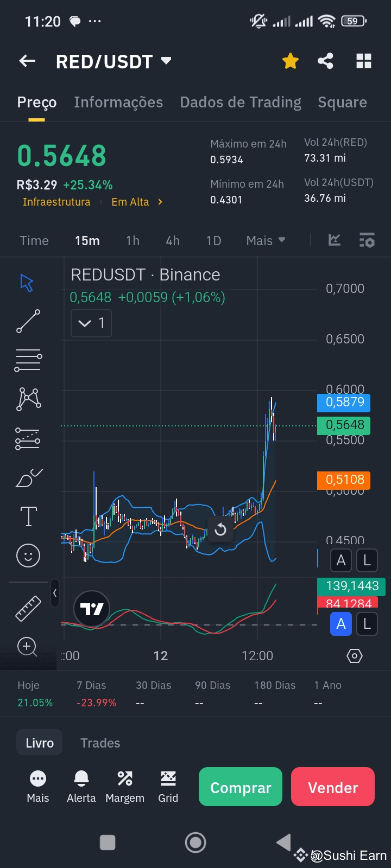The image size is (391, 868).
Task: Go back using the left arrow
Action: 27,61
